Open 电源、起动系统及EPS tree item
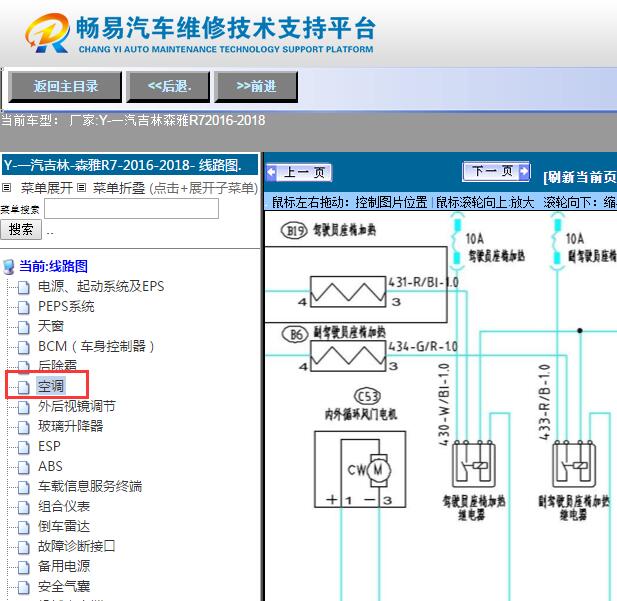 click(101, 286)
